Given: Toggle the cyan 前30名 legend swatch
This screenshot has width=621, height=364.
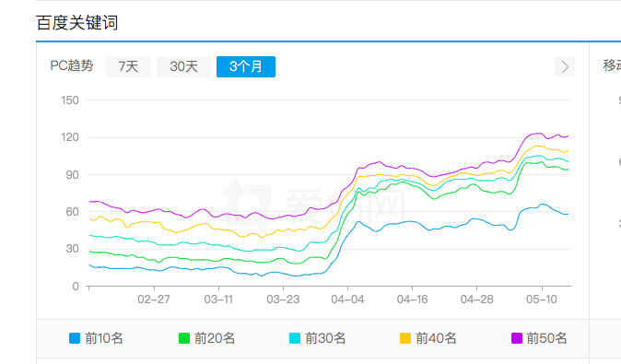Looking at the screenshot, I should 295,338.
